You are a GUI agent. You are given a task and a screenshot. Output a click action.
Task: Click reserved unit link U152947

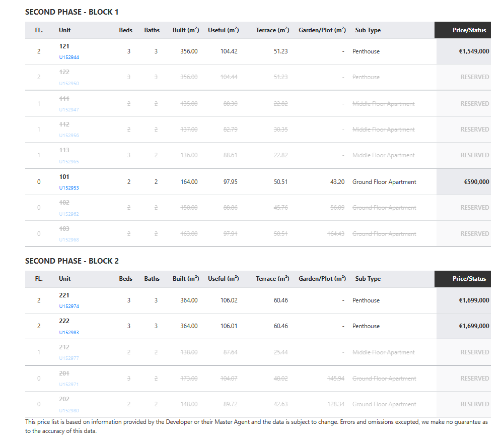[x=69, y=110]
